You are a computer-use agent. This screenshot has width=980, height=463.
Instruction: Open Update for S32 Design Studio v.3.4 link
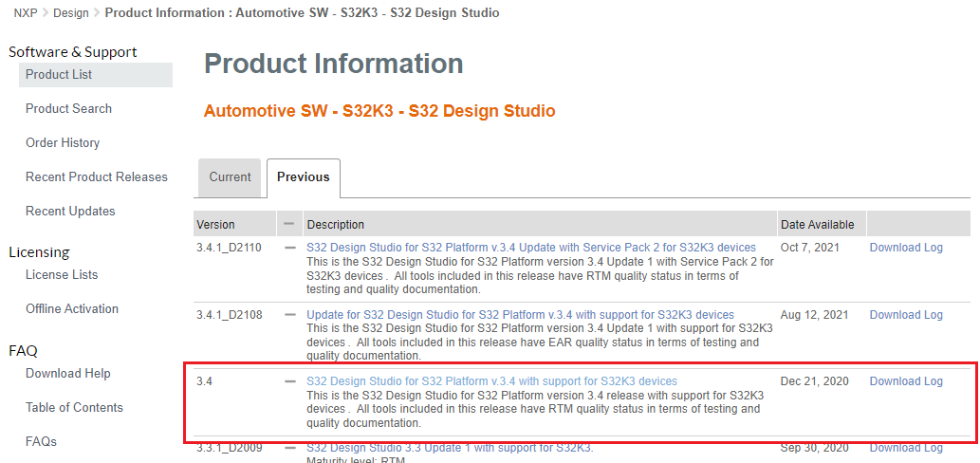pos(520,315)
